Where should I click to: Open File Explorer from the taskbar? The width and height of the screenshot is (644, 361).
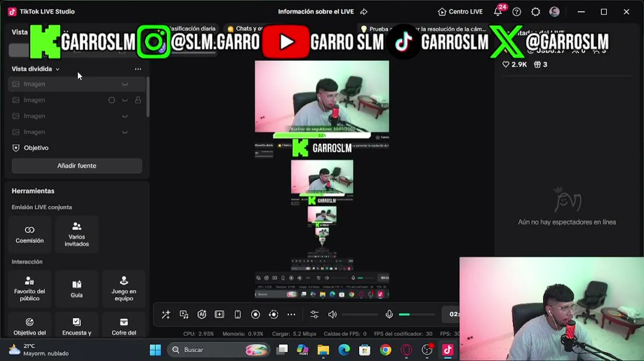pos(323,350)
